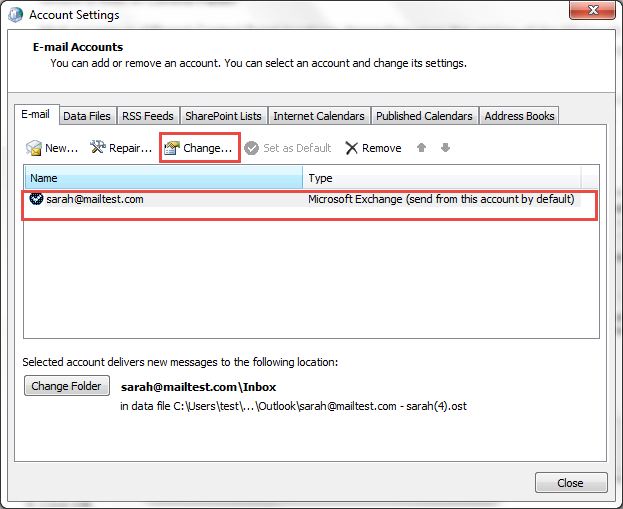Go to the Internet Calendars tab
This screenshot has width=623, height=509.
tap(319, 116)
